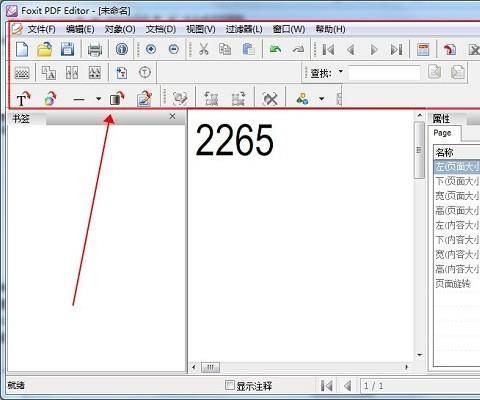The width and height of the screenshot is (480, 400).
Task: Click vertical scrollbar down arrow
Action: pos(420,355)
